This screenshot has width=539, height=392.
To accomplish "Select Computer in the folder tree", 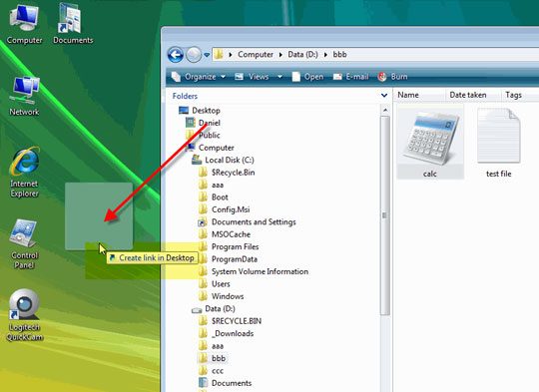I will tap(210, 148).
